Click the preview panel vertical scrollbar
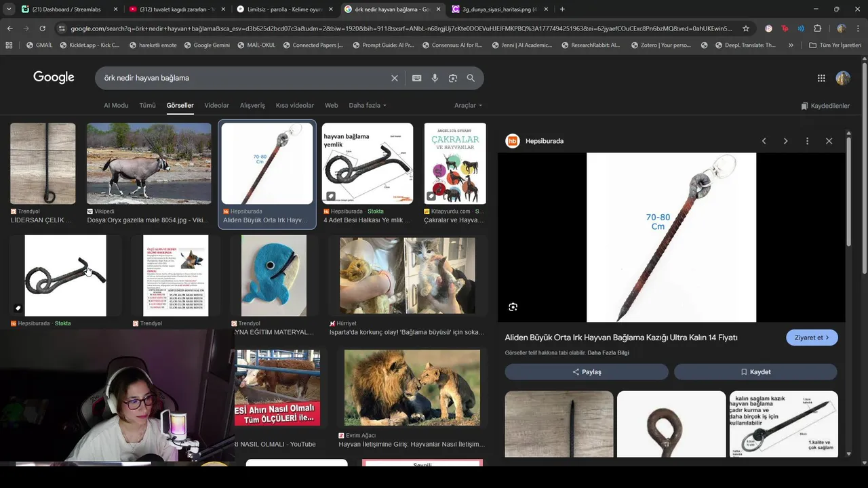This screenshot has width=868, height=488. (848, 193)
